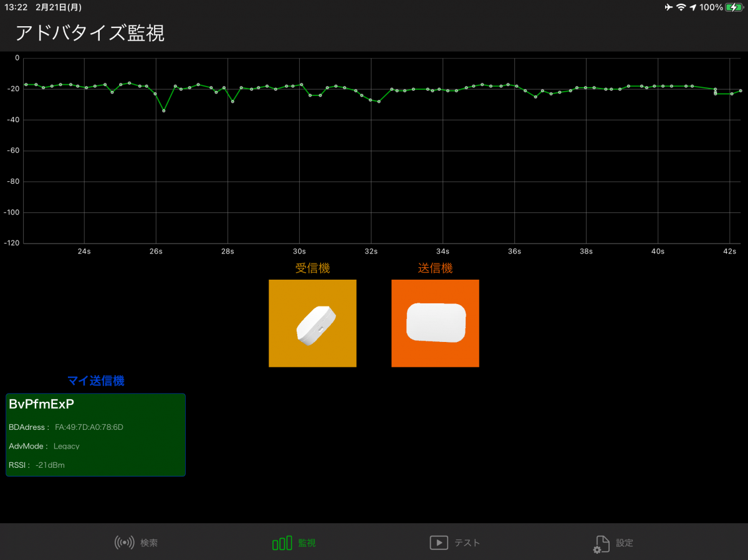Image resolution: width=748 pixels, height=560 pixels.
Task: Tap the 36s label on chart axis
Action: (x=514, y=252)
